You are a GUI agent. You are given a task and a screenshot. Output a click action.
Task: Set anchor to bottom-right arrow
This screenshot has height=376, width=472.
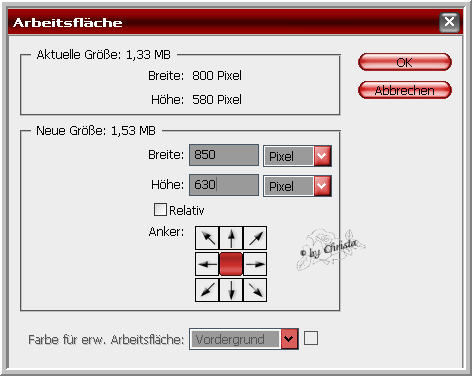click(255, 290)
